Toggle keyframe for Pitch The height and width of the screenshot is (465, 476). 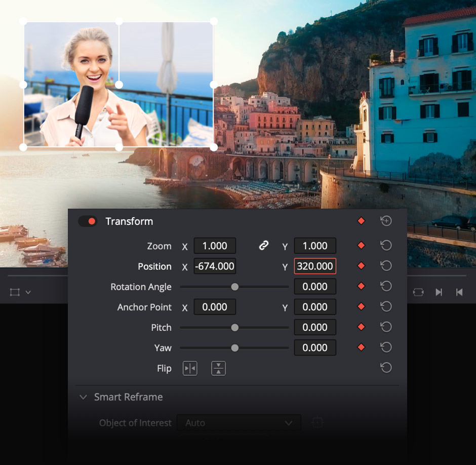[361, 327]
